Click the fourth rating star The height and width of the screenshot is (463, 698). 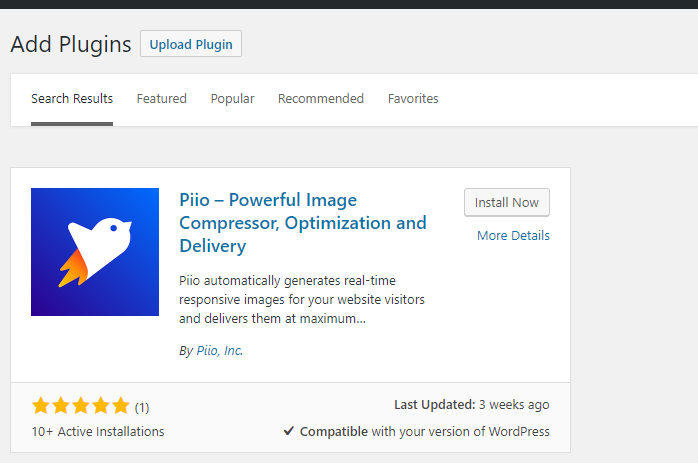pos(101,406)
